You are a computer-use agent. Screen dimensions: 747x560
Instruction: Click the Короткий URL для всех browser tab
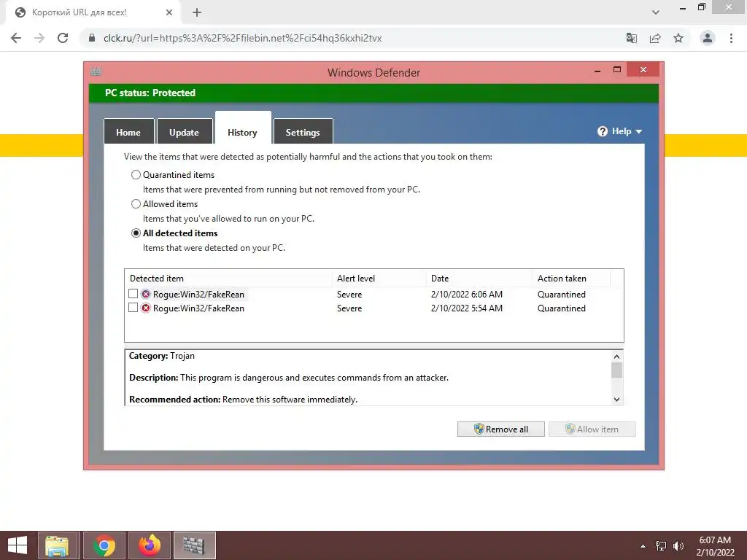click(93, 12)
